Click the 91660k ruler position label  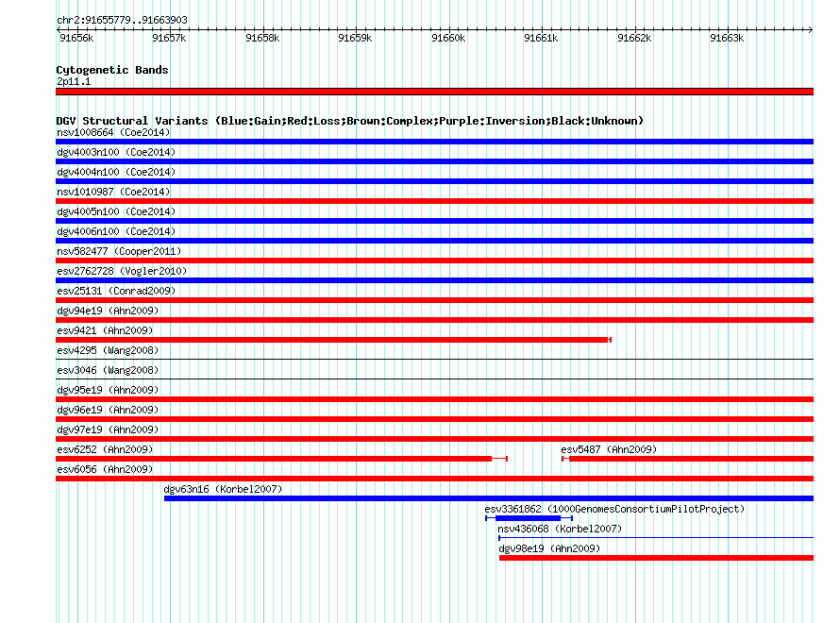click(448, 38)
